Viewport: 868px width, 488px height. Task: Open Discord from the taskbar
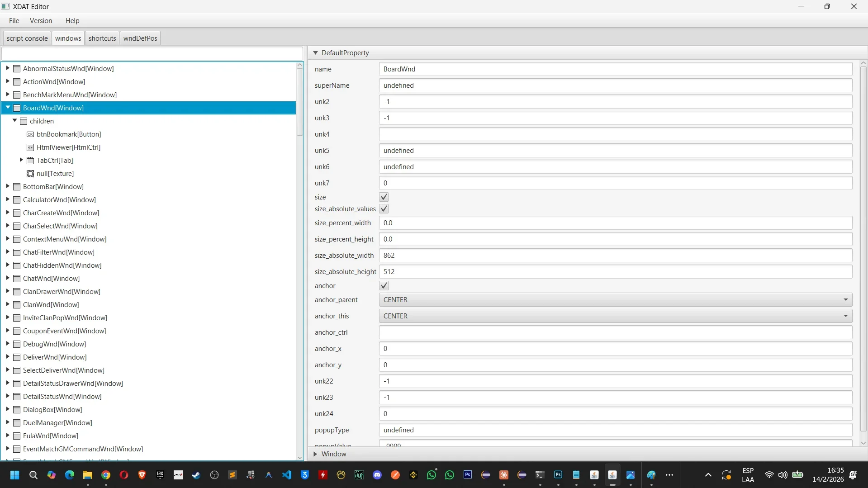pyautogui.click(x=377, y=475)
